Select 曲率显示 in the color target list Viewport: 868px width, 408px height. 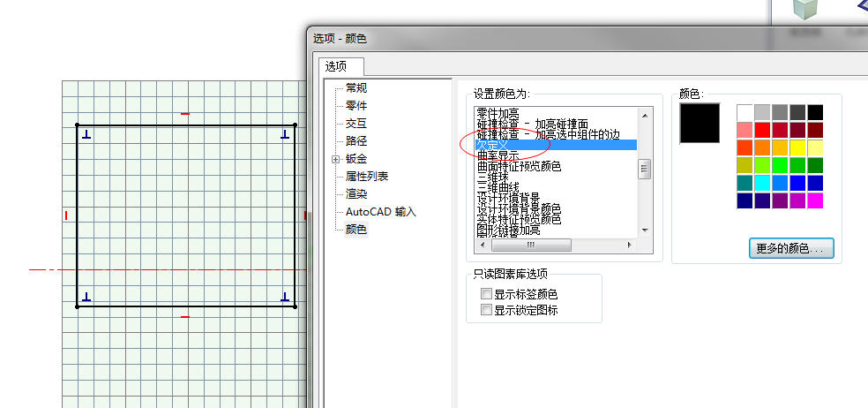498,155
